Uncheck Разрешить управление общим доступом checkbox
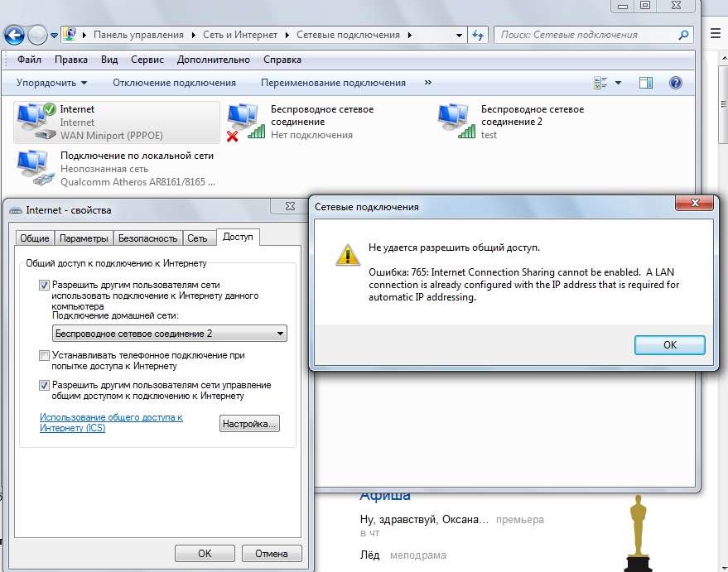 pyautogui.click(x=44, y=385)
